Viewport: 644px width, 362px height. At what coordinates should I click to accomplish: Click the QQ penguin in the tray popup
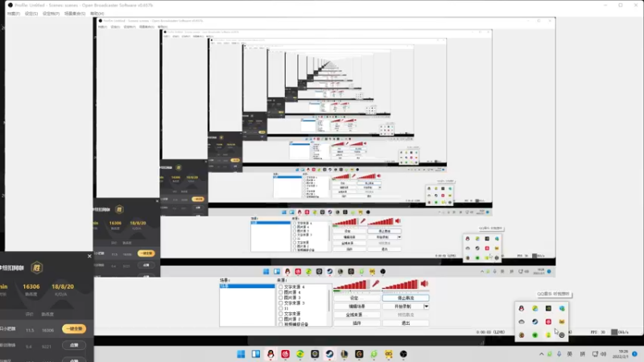[522, 308]
